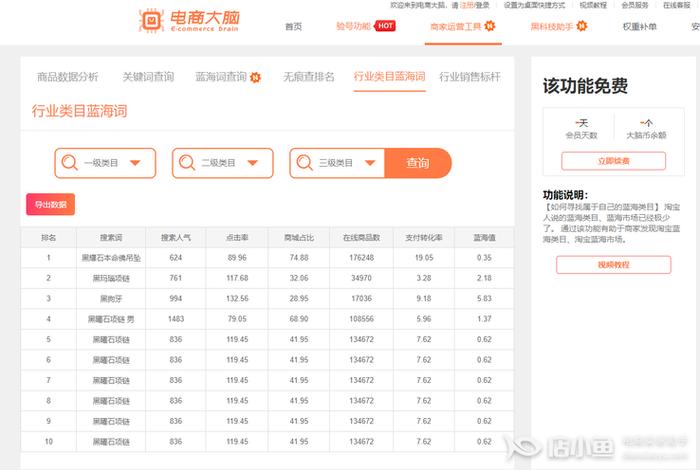Switch to 关键词查询 tab

(148, 77)
